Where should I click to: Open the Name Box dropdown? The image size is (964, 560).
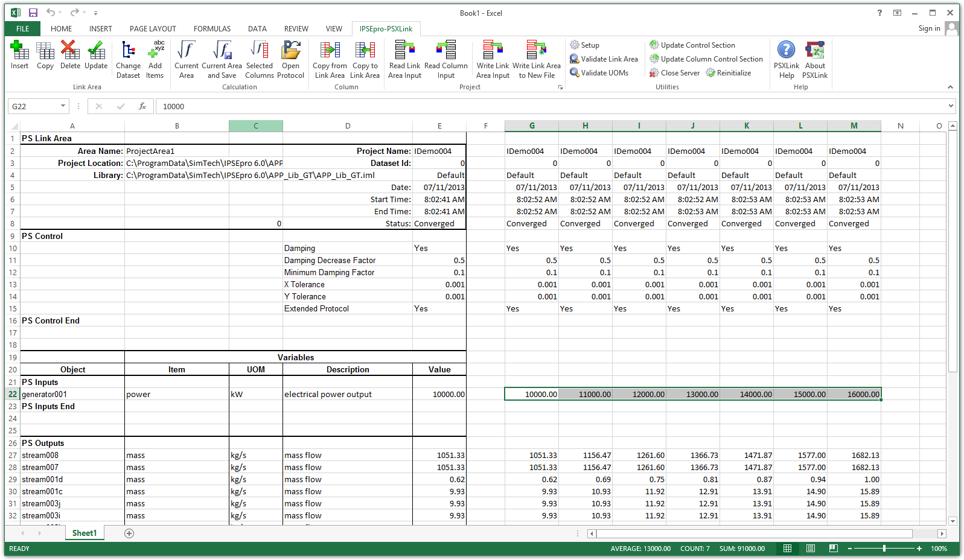[63, 106]
